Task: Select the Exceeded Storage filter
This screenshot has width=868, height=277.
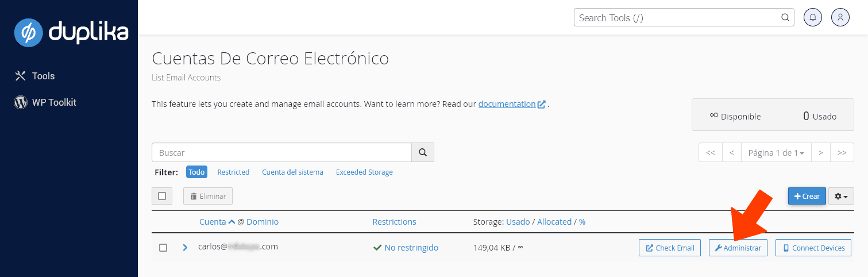Action: pyautogui.click(x=364, y=172)
